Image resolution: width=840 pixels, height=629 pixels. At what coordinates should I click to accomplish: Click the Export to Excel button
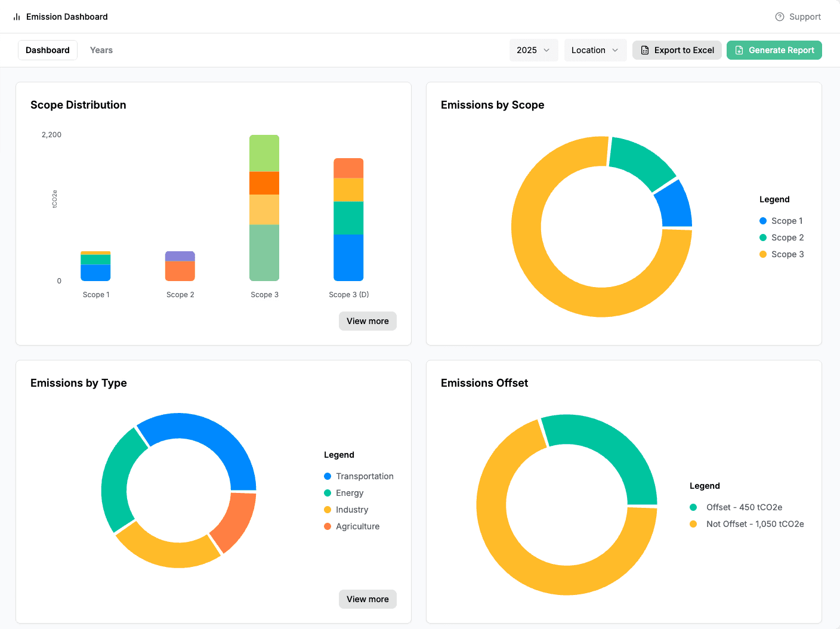(677, 50)
